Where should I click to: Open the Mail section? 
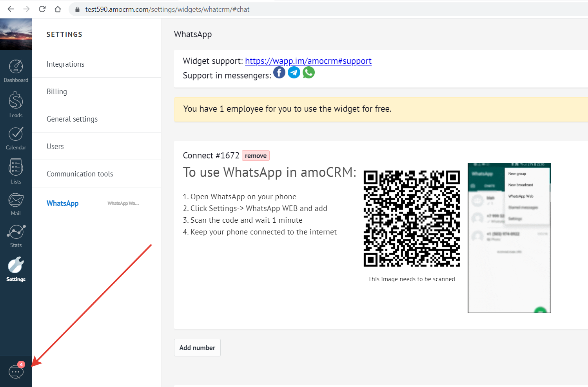click(x=16, y=204)
